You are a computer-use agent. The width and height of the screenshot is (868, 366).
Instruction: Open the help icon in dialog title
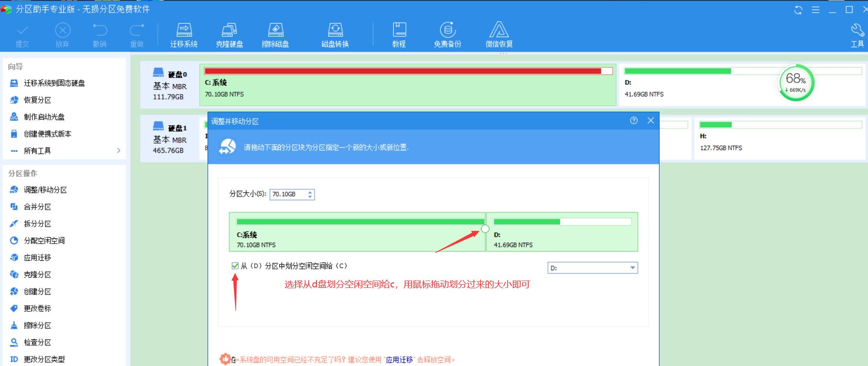point(634,121)
